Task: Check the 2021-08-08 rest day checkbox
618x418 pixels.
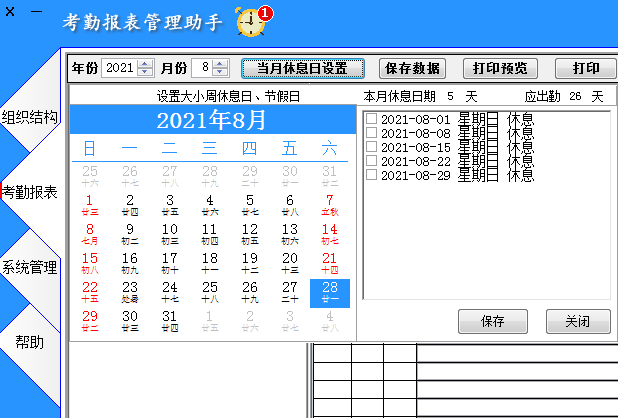Action: pos(371,132)
